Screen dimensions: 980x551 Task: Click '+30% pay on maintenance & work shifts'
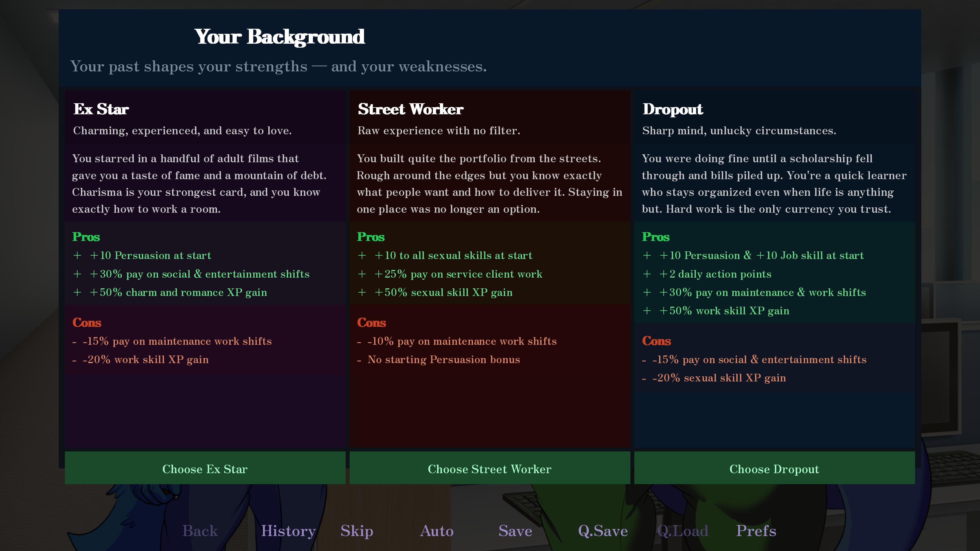coord(762,292)
